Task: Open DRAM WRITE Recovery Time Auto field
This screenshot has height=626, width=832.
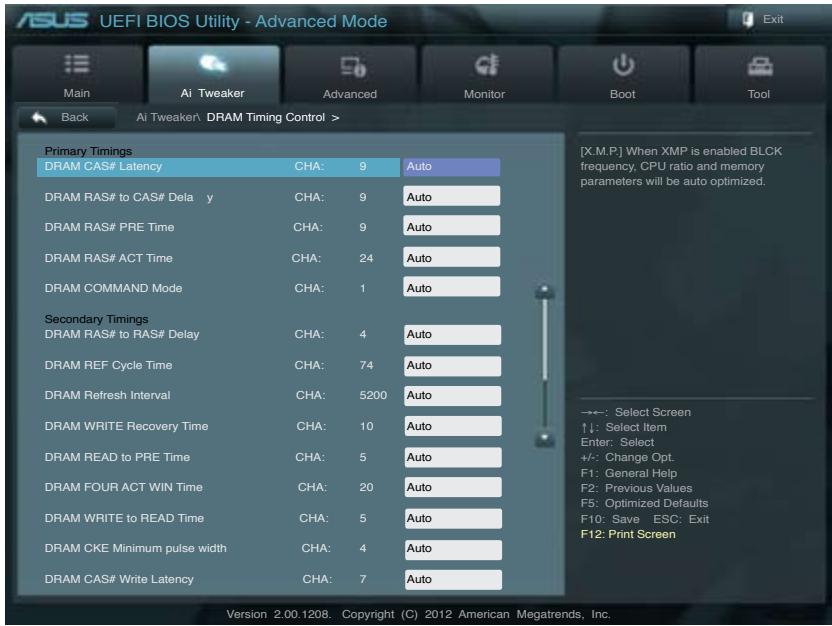Action: [452, 426]
